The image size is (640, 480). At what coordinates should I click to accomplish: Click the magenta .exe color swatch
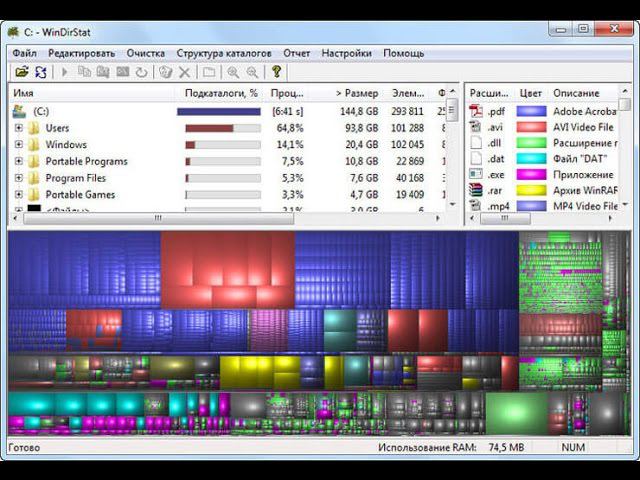coord(531,175)
